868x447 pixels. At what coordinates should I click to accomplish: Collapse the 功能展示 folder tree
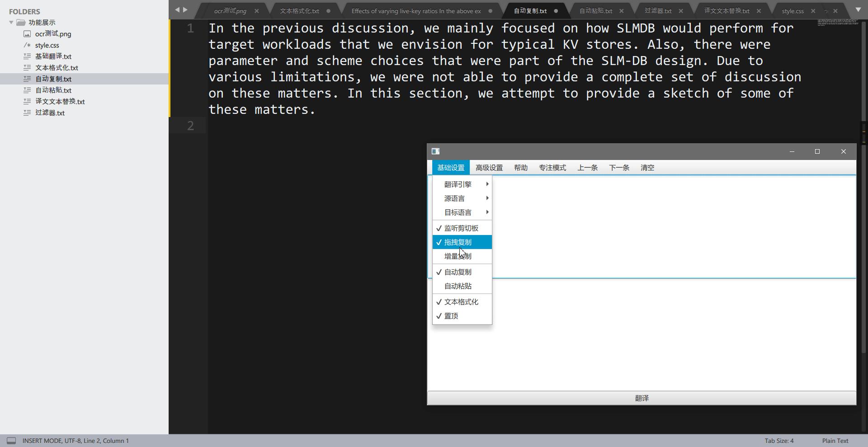tap(11, 23)
